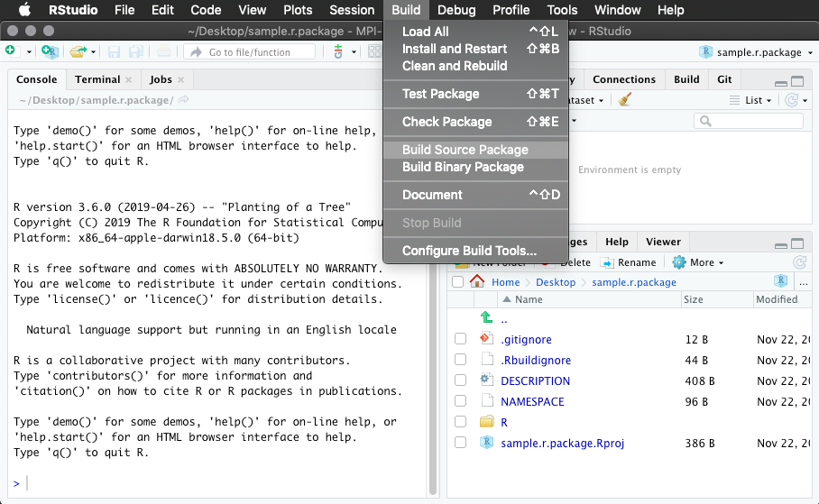This screenshot has height=504, width=819.
Task: Select Build Binary Package menu item
Action: [476, 167]
